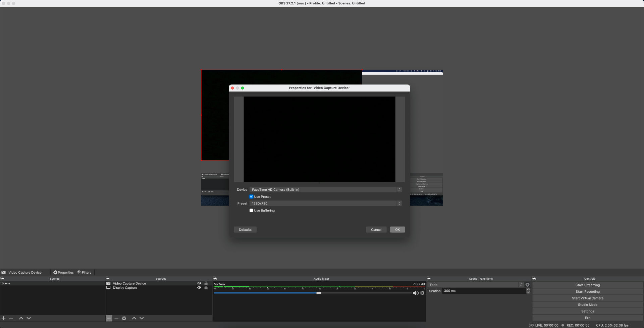The height and width of the screenshot is (328, 644).
Task: Click the Scene Transitions dock pop-out icon
Action: pyautogui.click(x=429, y=278)
